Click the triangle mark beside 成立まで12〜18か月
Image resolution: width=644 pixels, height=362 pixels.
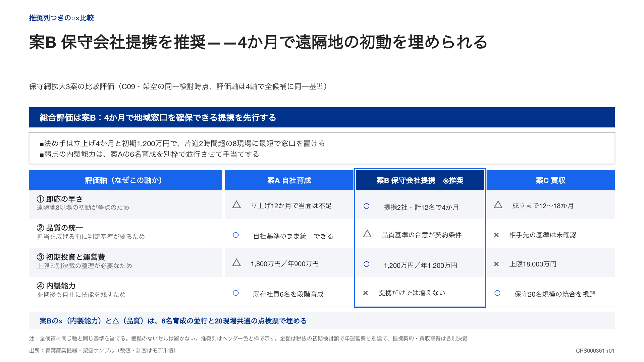(498, 204)
